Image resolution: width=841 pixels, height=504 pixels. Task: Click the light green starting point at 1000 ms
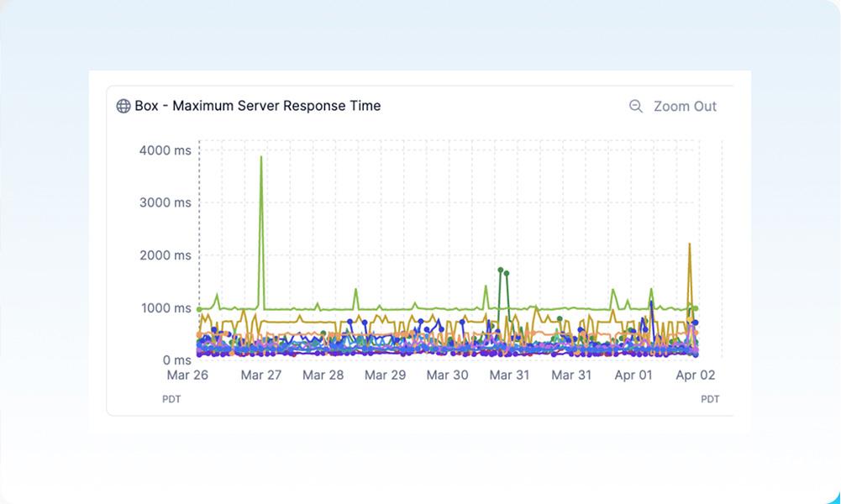coord(199,309)
